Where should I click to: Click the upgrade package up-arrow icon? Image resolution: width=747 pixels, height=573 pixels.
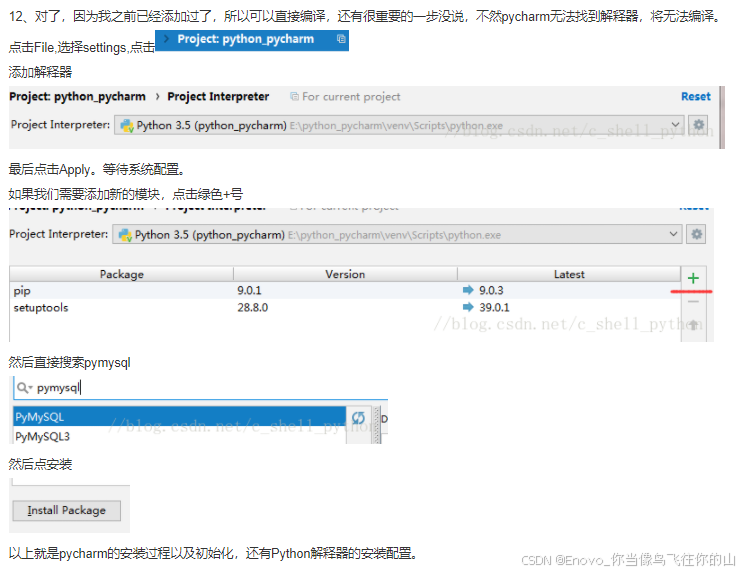pos(693,324)
